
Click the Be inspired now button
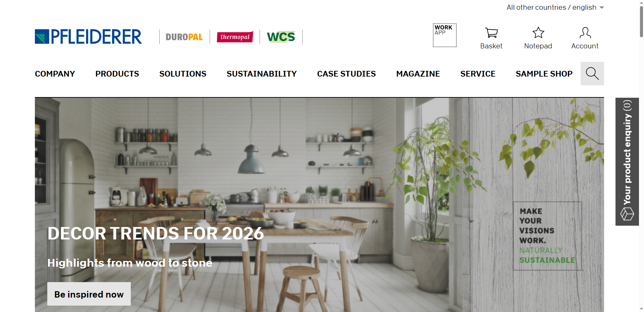(x=89, y=294)
